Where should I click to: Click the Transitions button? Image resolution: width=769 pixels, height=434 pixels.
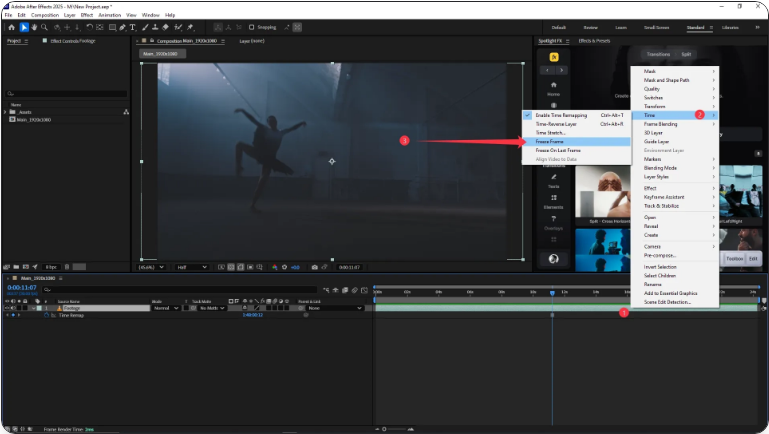tap(658, 54)
